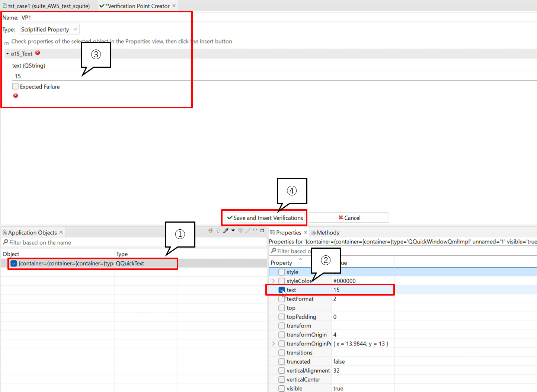The image size is (537, 392).
Task: Click the red remove icon beside o15_Text
Action: tap(38, 53)
